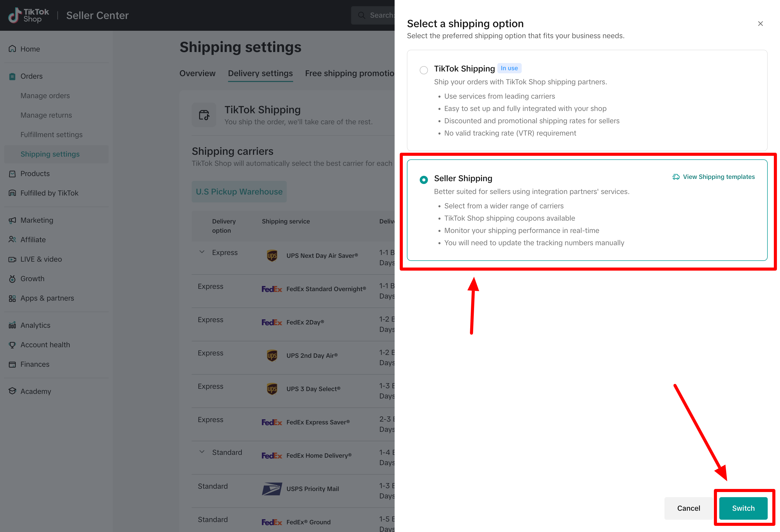The image size is (780, 532).
Task: Open View Shipping templates link
Action: point(714,177)
